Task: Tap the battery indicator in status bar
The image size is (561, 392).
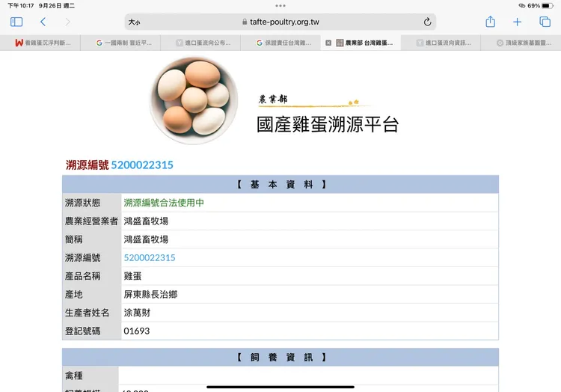Action: coord(548,6)
